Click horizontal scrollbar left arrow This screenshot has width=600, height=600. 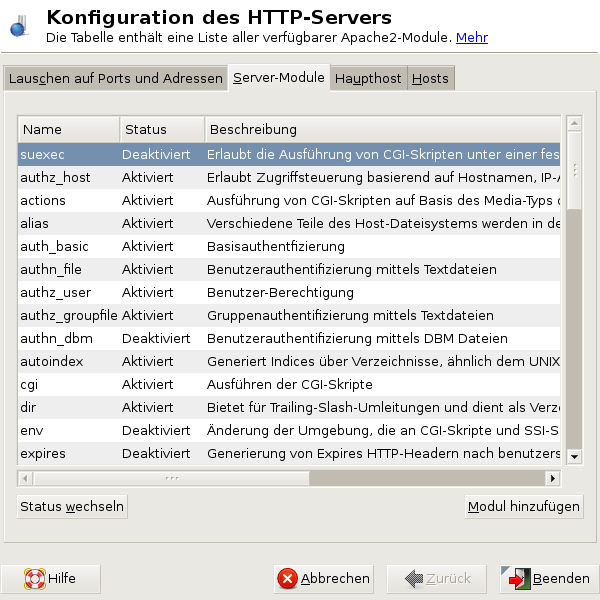tap(25, 478)
